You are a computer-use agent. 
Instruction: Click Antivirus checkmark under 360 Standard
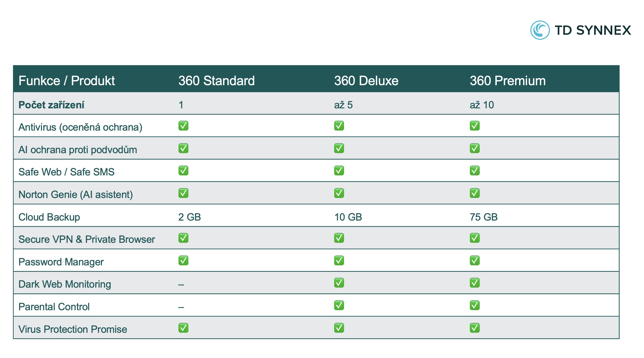click(183, 126)
